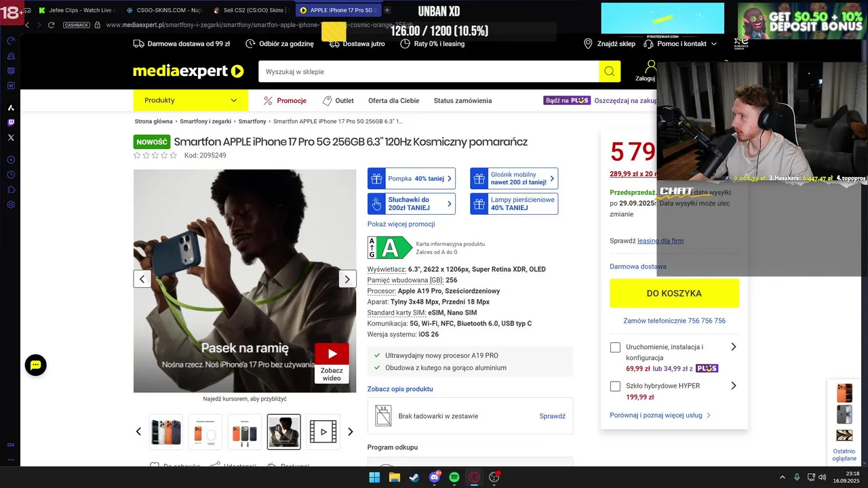Expand the Produkty dropdown menu

tap(191, 100)
